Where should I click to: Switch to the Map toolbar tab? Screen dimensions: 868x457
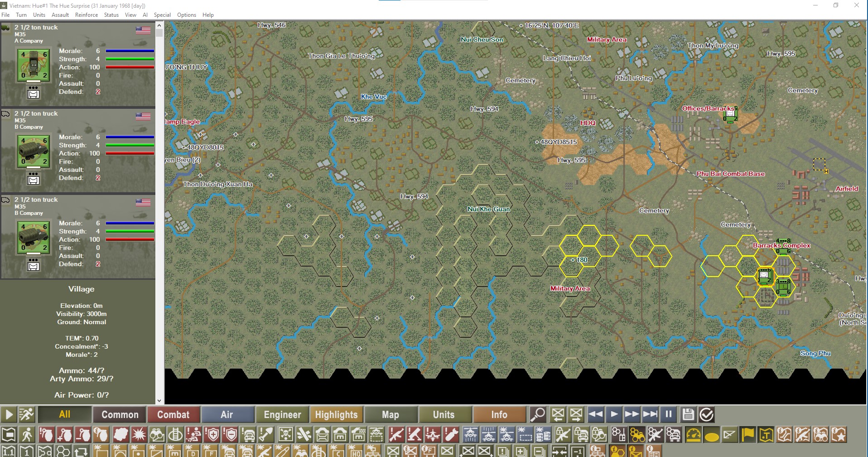click(391, 414)
